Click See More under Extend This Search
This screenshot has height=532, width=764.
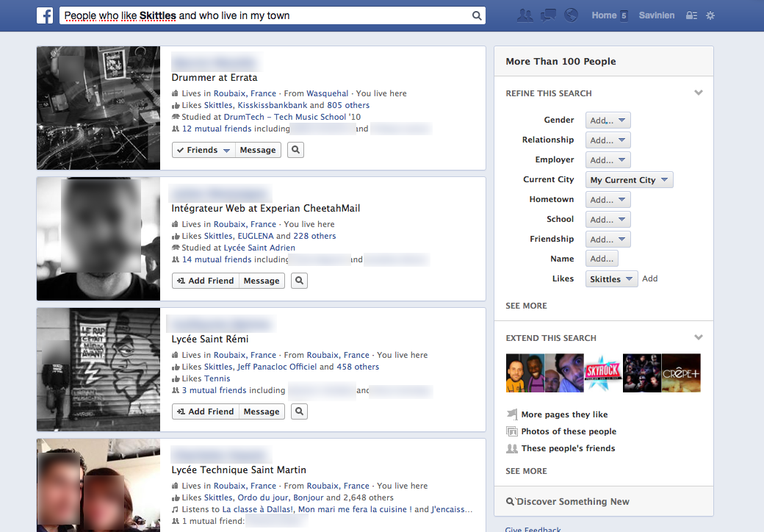tap(526, 471)
